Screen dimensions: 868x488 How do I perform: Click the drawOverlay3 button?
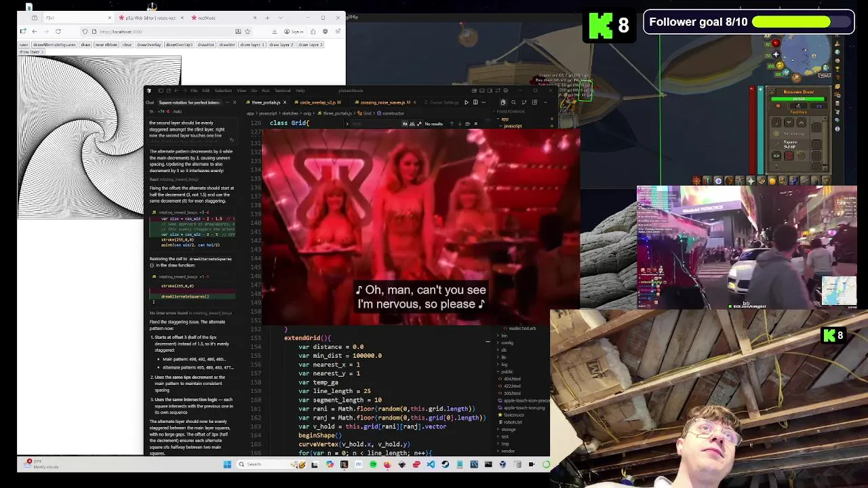click(180, 45)
